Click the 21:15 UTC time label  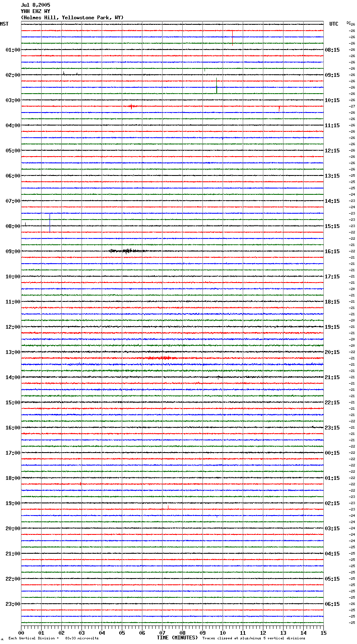click(332, 377)
